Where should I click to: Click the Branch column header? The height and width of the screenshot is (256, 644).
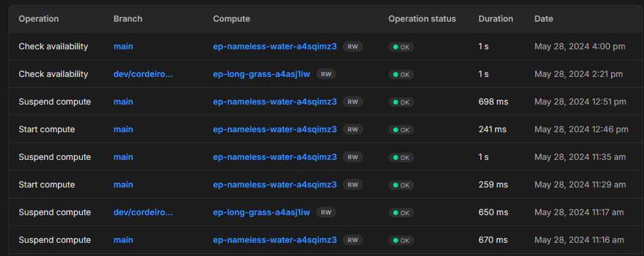click(127, 19)
